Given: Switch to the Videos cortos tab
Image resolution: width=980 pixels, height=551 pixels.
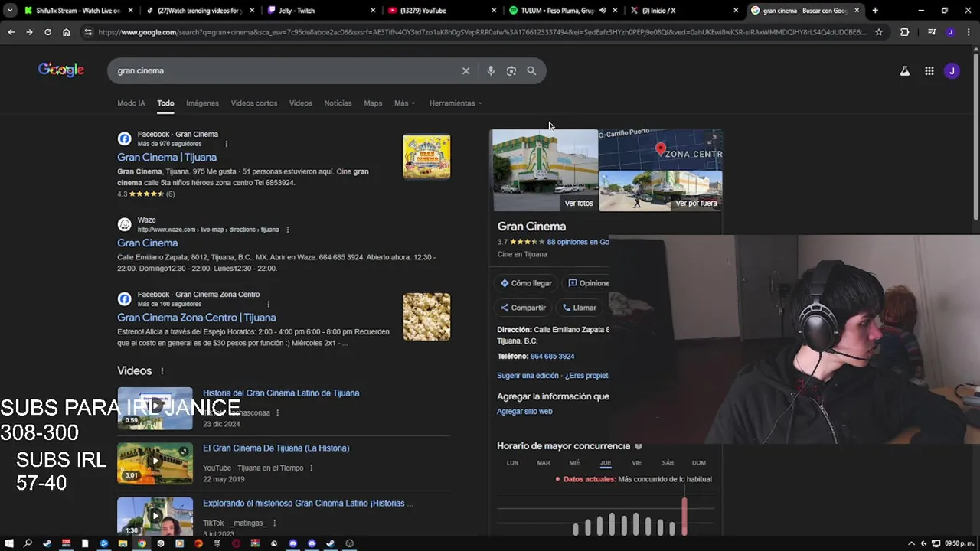Looking at the screenshot, I should [x=254, y=103].
